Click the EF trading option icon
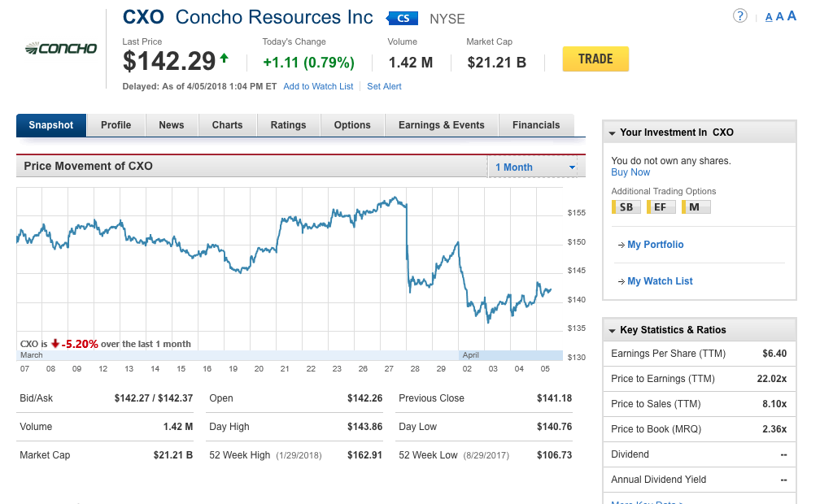 tap(661, 207)
